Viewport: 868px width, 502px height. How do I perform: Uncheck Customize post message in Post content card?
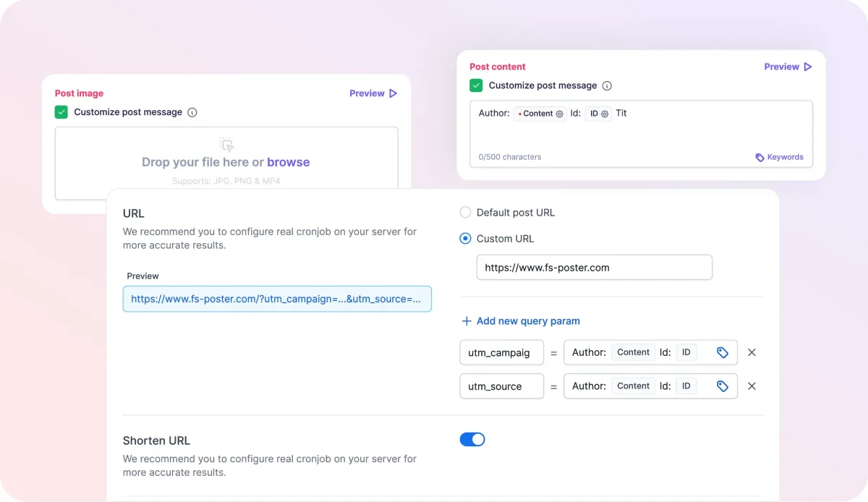[x=476, y=85]
